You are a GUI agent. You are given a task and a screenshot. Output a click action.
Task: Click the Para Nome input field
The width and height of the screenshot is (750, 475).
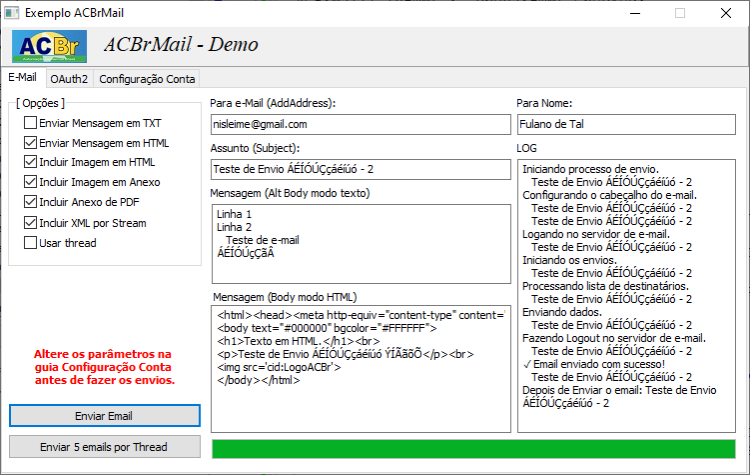coord(626,124)
